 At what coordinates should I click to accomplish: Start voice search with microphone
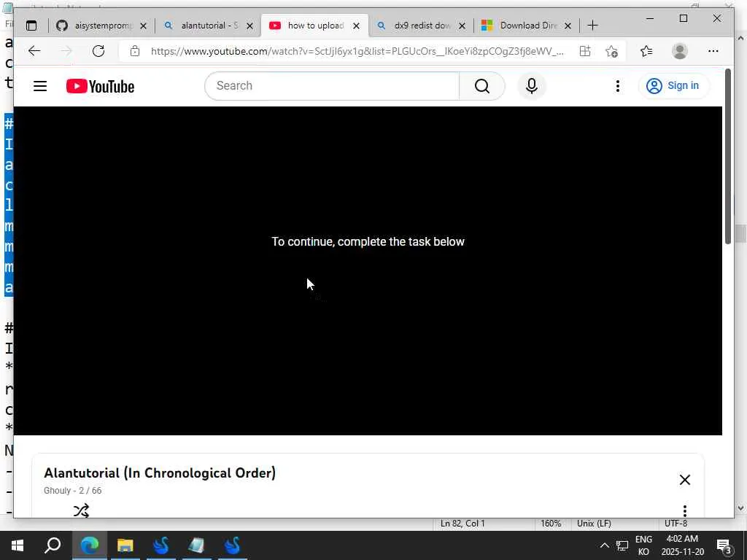click(532, 86)
